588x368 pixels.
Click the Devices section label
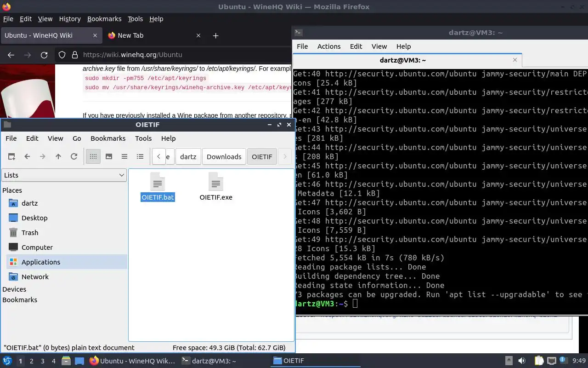click(14, 289)
